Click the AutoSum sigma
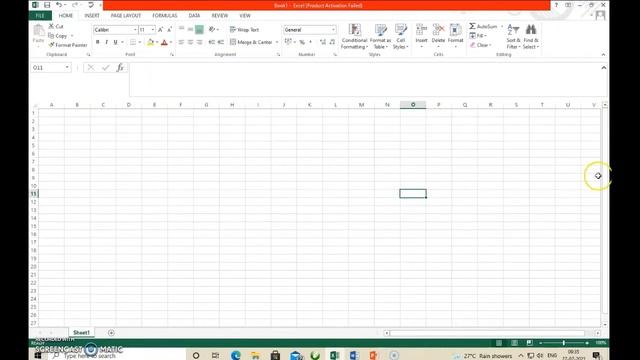The width and height of the screenshot is (640, 360). click(472, 26)
